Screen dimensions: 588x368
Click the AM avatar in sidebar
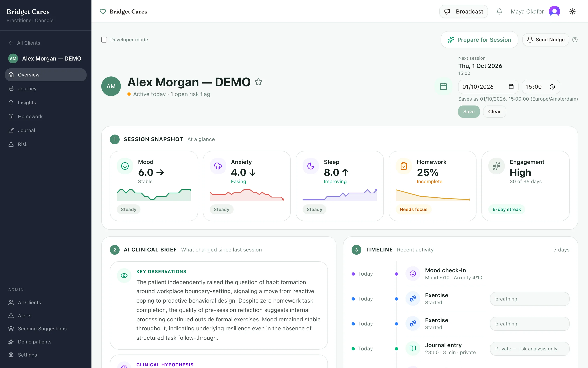tap(13, 59)
